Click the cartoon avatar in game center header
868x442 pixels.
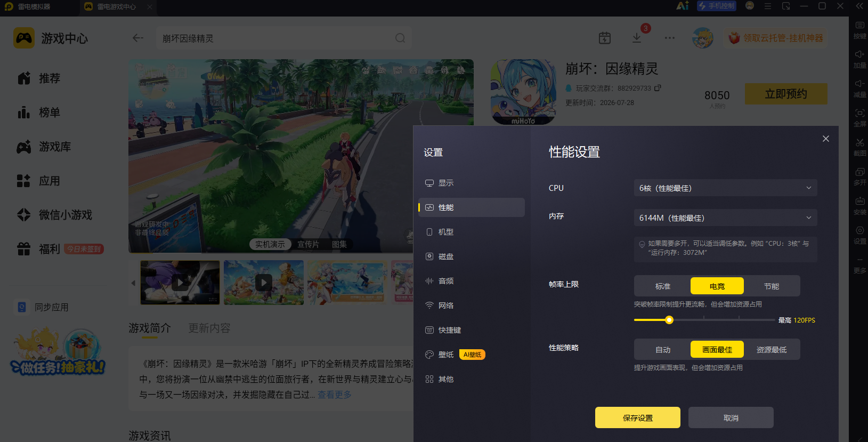703,38
